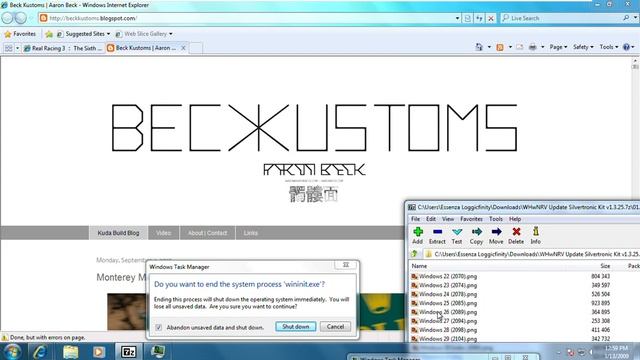This screenshot has height=360, width=640.
Task: Open the Tools dropdown in IE
Action: coord(609,47)
